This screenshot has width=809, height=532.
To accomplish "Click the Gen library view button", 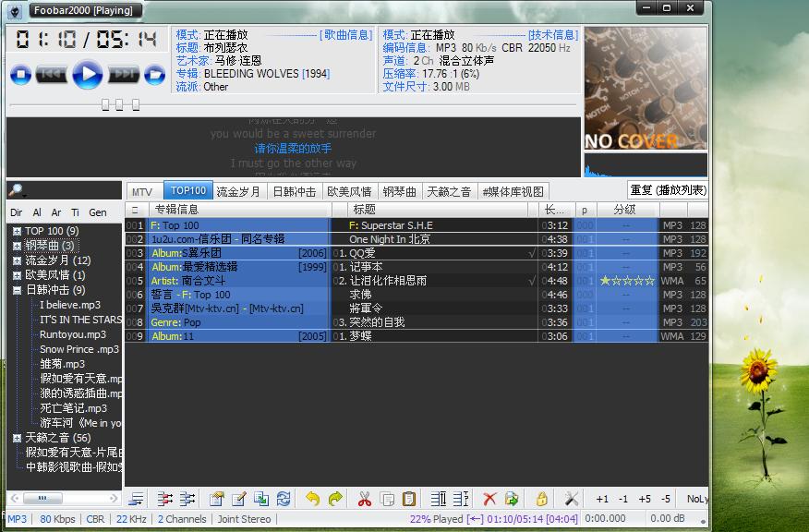I will tap(98, 212).
